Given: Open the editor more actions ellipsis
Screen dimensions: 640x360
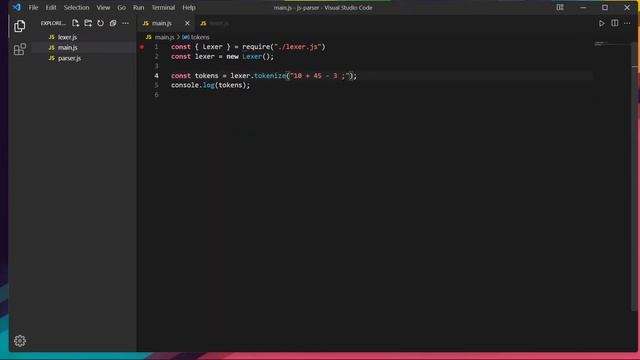Looking at the screenshot, I should click(x=627, y=23).
